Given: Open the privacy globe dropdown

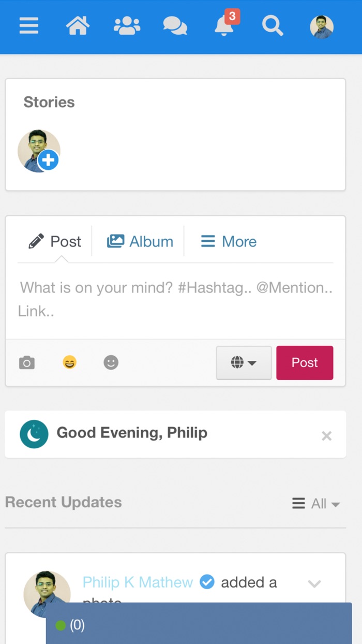Looking at the screenshot, I should click(244, 363).
